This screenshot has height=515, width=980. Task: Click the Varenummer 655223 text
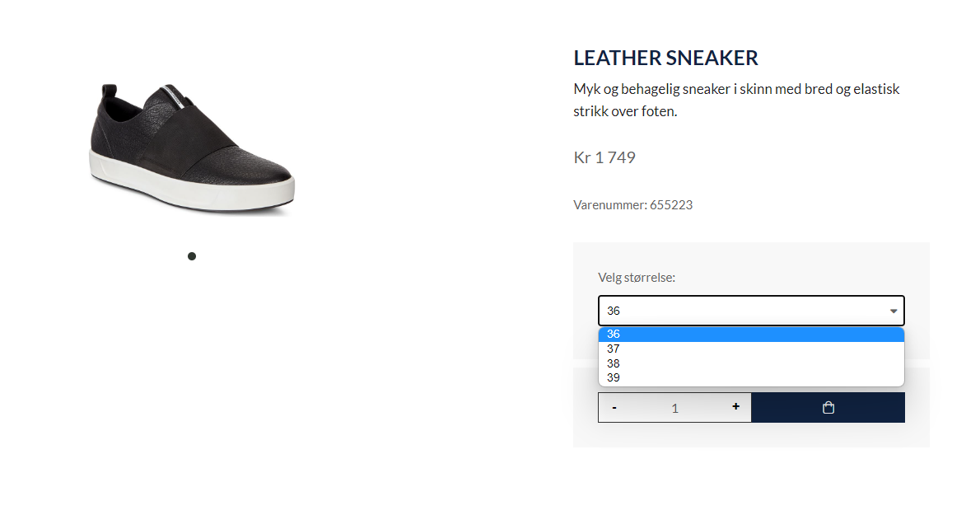tap(633, 205)
